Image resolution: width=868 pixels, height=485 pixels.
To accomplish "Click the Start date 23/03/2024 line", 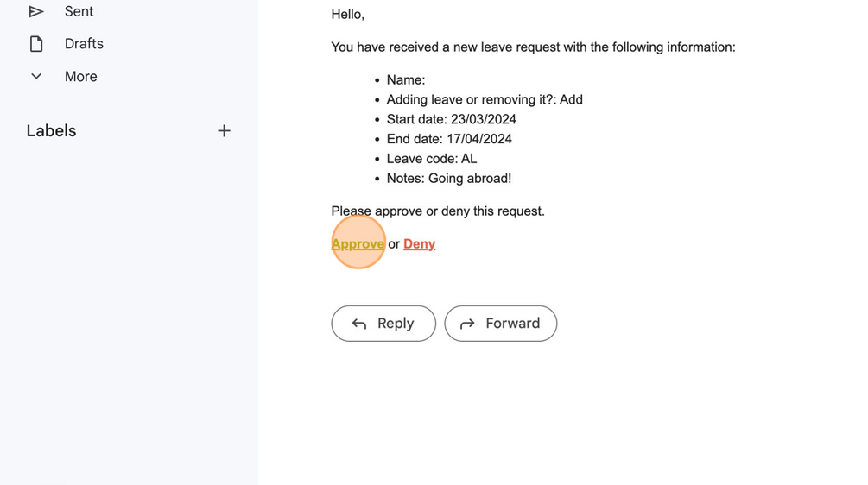I will click(451, 119).
